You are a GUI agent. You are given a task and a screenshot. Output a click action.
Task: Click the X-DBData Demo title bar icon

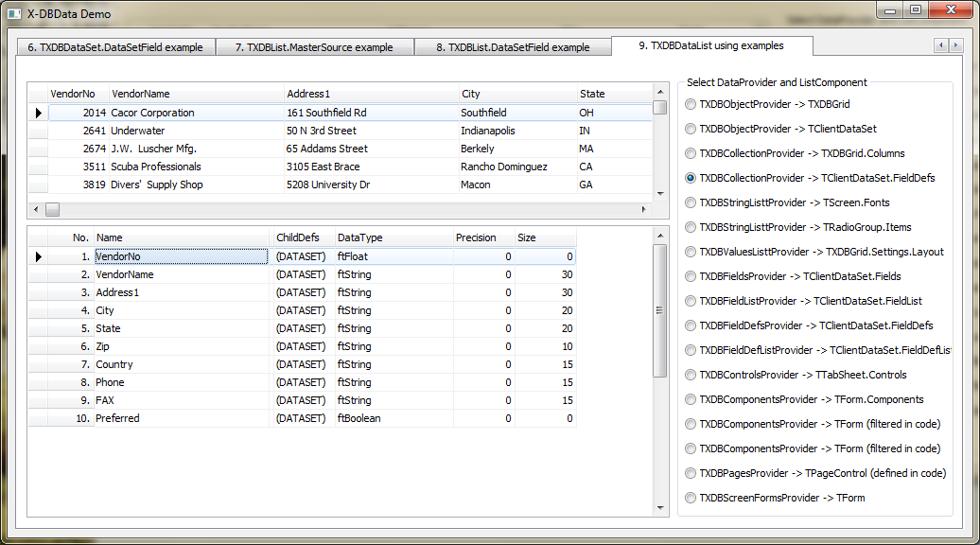coord(14,13)
